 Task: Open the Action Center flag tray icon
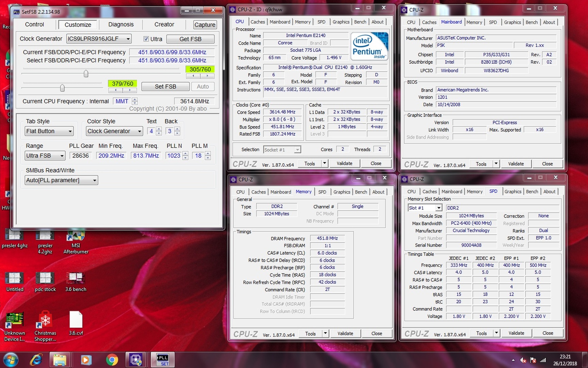tap(533, 360)
